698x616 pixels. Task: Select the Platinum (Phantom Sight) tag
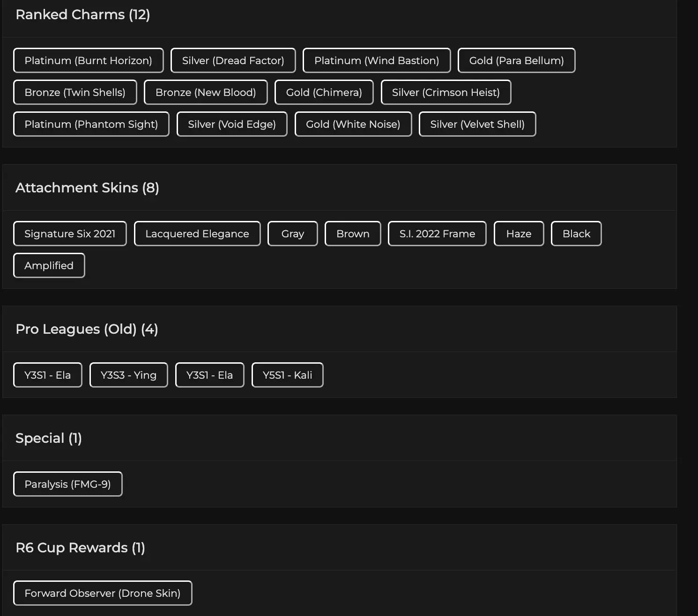pos(91,124)
